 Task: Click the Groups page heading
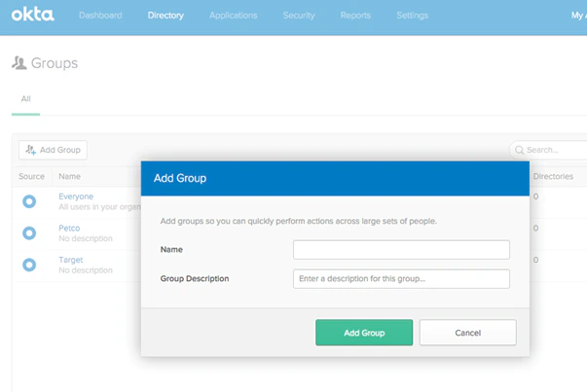(x=55, y=63)
